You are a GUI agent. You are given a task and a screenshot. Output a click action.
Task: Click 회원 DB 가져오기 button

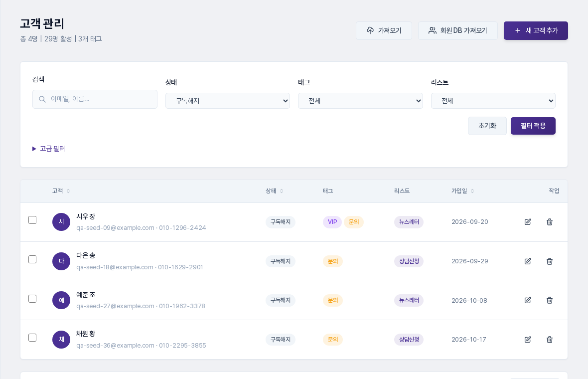tap(458, 30)
